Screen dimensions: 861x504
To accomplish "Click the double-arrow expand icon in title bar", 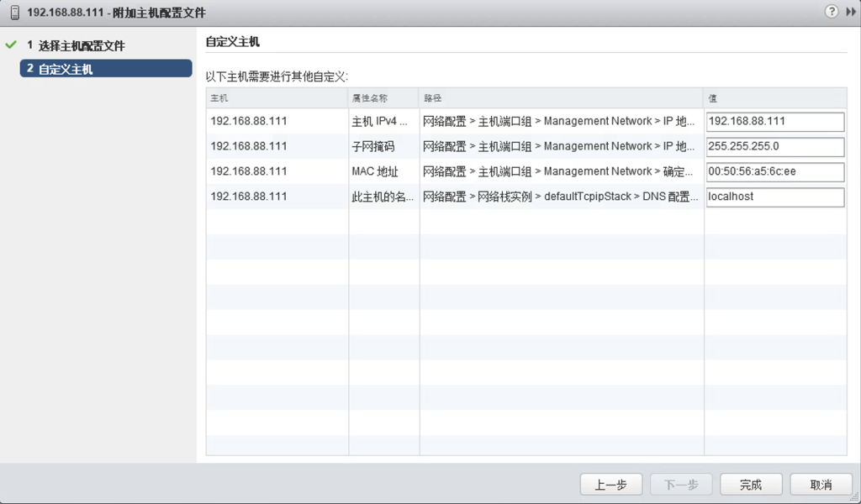I will point(851,12).
